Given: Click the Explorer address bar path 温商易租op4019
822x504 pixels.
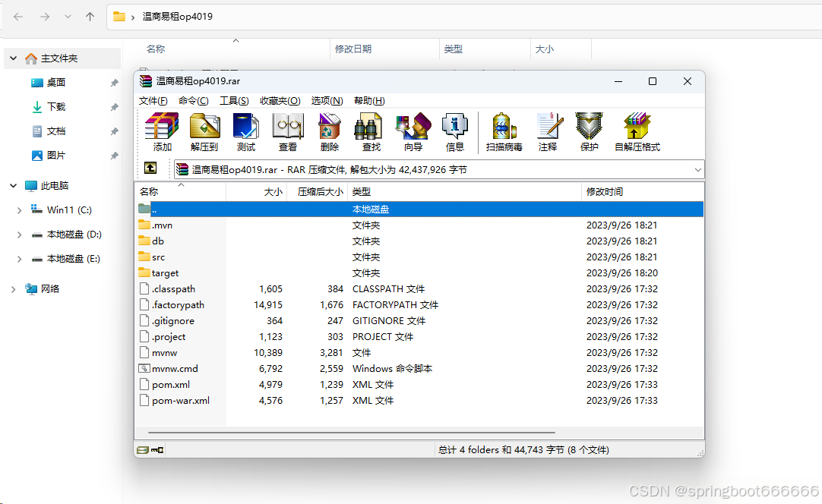Looking at the screenshot, I should 178,17.
